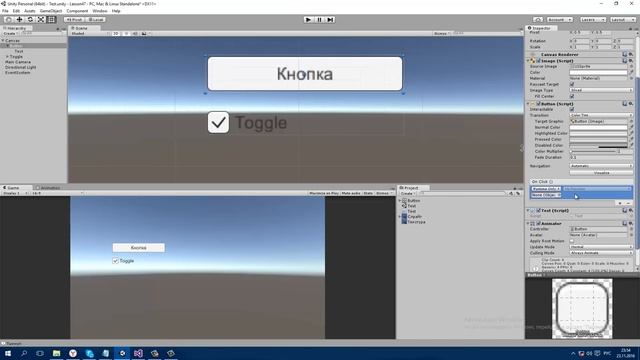
Task: Select the Scale tool in toolbar
Action: point(41,20)
